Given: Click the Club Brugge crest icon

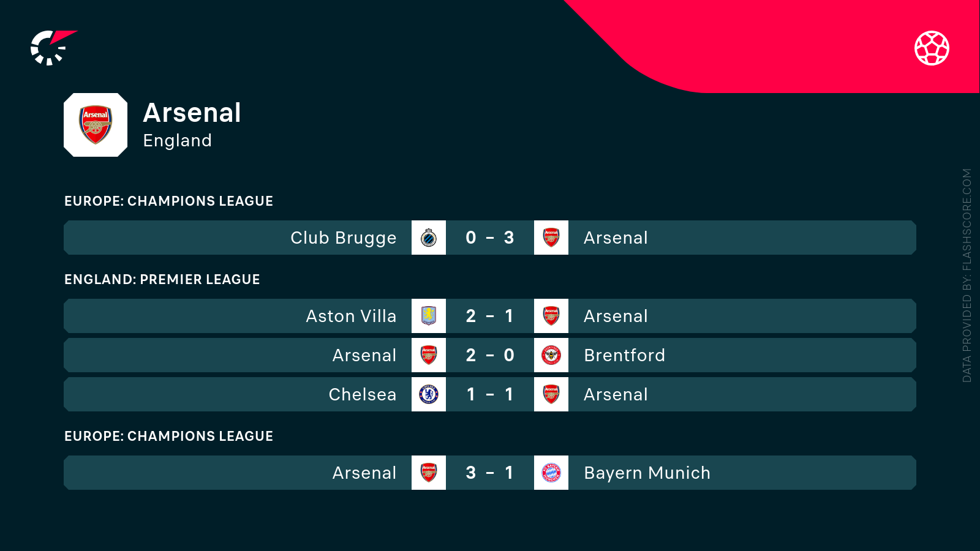Looking at the screenshot, I should coord(429,238).
